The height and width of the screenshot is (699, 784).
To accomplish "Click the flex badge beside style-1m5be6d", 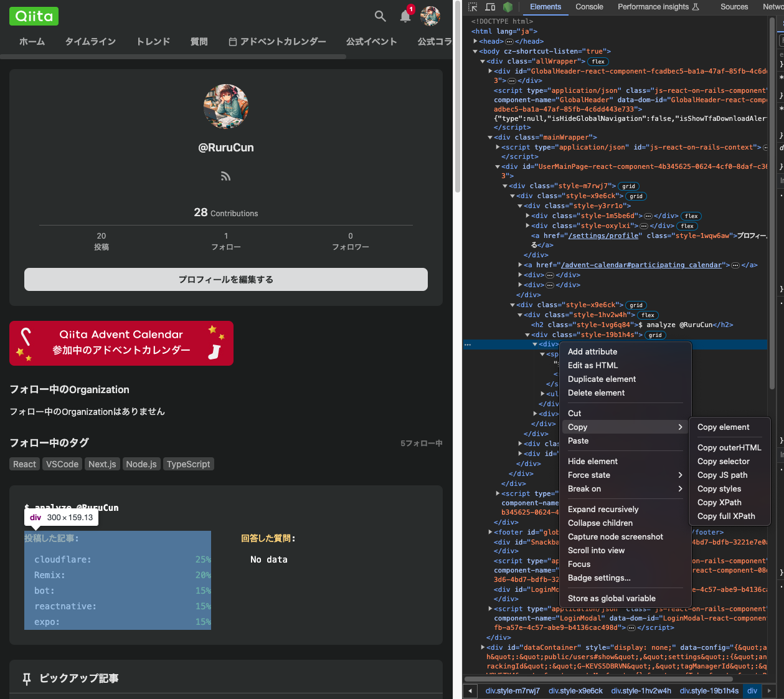I will [x=691, y=216].
